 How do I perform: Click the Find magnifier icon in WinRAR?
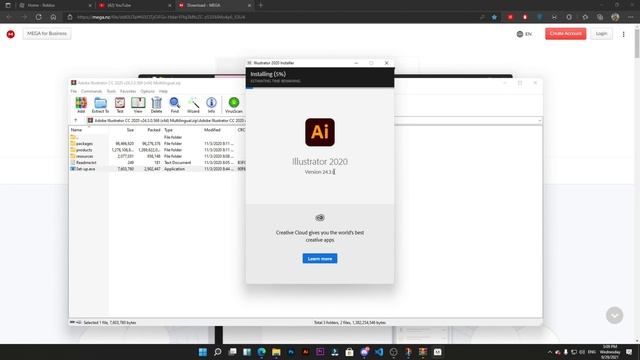[x=175, y=105]
